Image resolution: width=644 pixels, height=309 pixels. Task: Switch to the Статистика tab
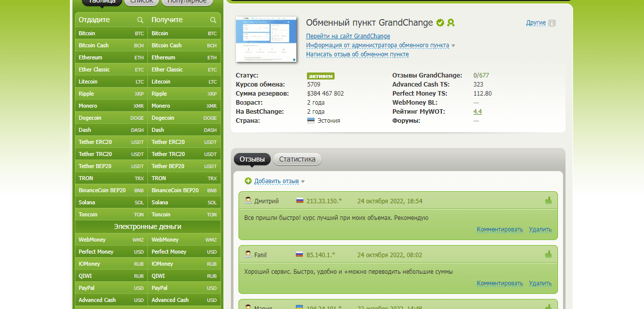coord(297,160)
